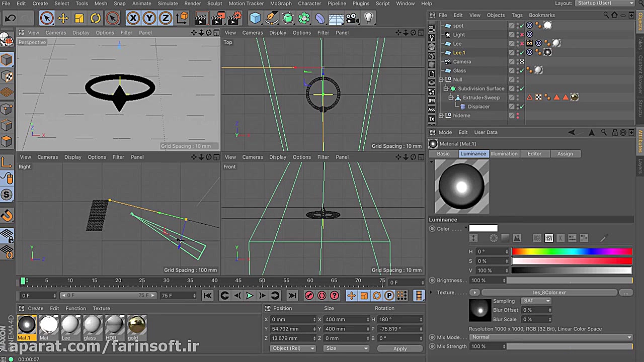
Task: Open the Sampling SAT dropdown
Action: click(x=536, y=301)
